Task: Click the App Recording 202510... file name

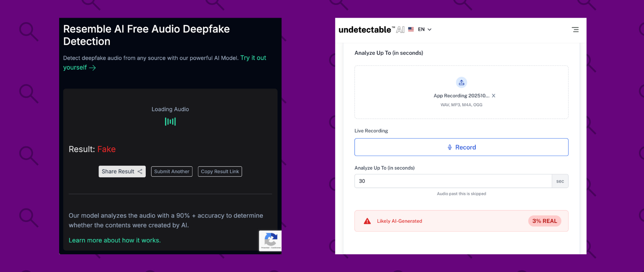Action: click(461, 96)
